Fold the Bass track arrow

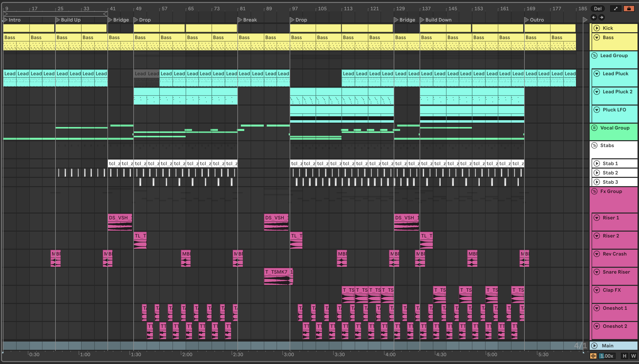coord(597,38)
